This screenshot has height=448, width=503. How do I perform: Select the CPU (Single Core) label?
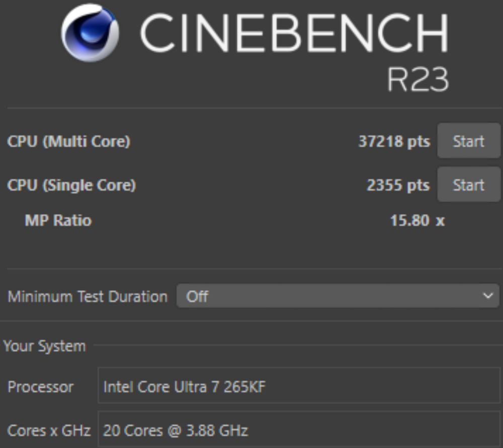pyautogui.click(x=71, y=185)
